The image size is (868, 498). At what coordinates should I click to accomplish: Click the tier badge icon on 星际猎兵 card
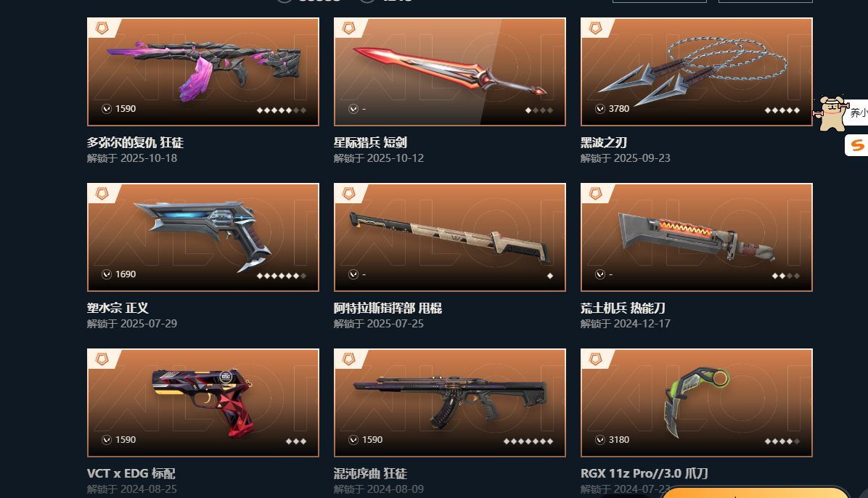point(349,28)
